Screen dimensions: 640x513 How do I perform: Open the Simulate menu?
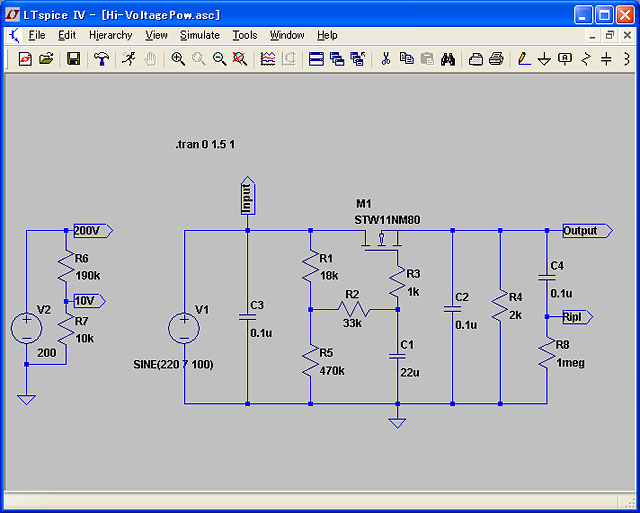(x=200, y=36)
